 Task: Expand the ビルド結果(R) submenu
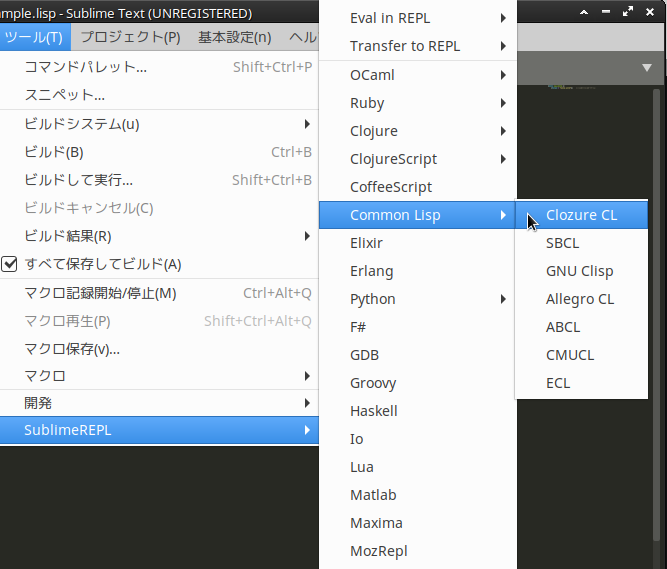coord(159,236)
